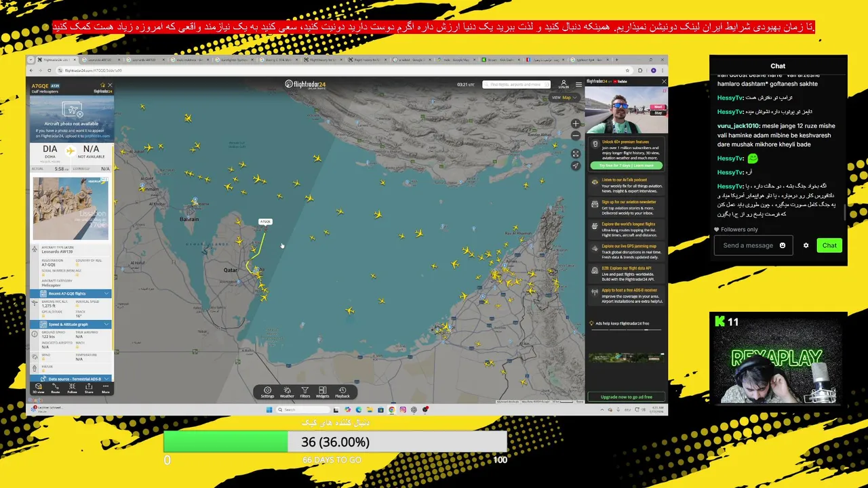The height and width of the screenshot is (488, 868).
Task: Open the More options in flight panel
Action: 106,388
